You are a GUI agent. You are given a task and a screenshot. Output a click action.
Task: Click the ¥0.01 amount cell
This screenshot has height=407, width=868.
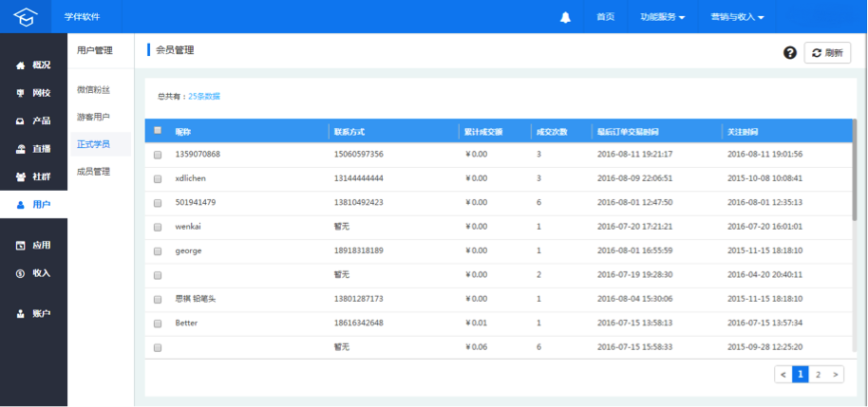click(477, 323)
